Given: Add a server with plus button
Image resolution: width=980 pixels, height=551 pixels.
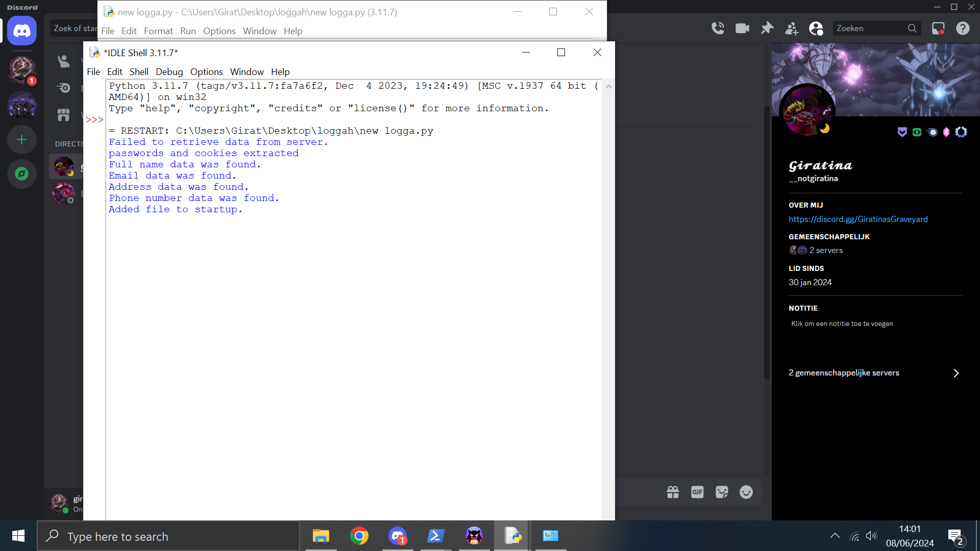Looking at the screenshot, I should pos(21,140).
